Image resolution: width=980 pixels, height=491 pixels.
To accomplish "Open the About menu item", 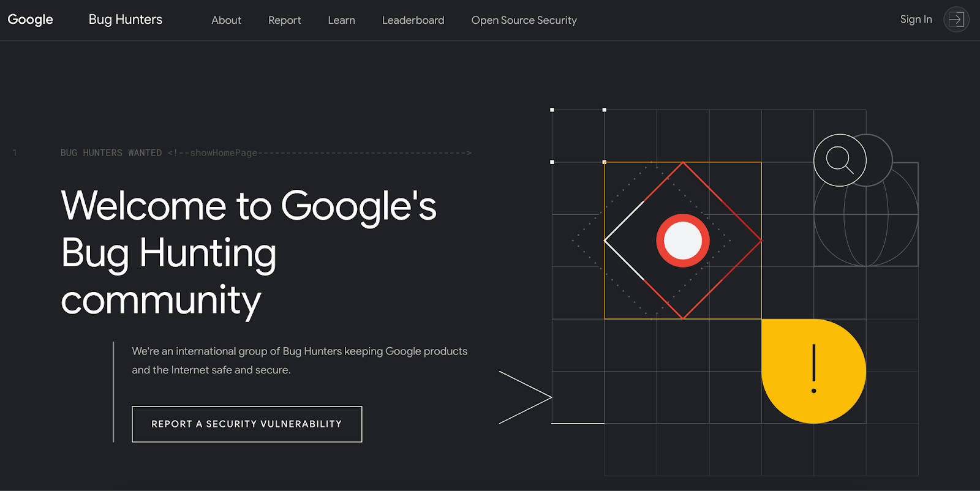I will coord(226,20).
